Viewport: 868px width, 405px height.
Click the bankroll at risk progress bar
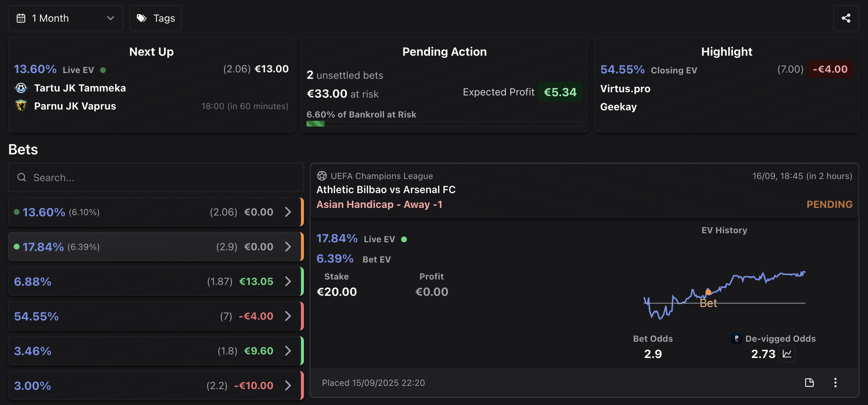pyautogui.click(x=444, y=124)
